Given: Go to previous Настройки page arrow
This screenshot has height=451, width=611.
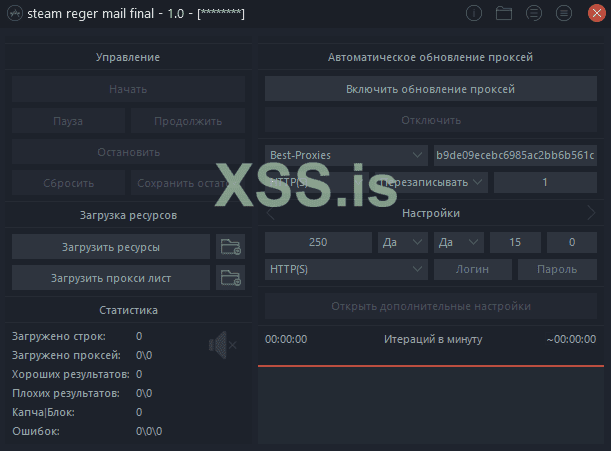Looking at the screenshot, I should click(x=271, y=214).
